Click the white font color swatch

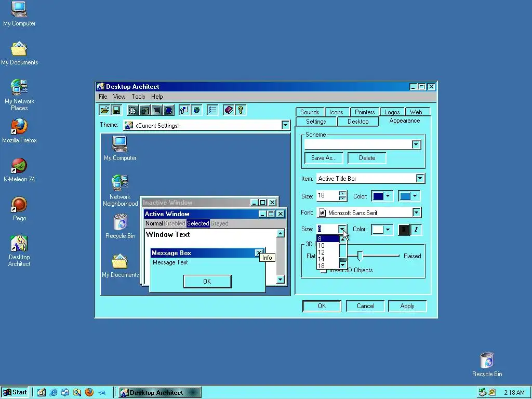pos(378,229)
